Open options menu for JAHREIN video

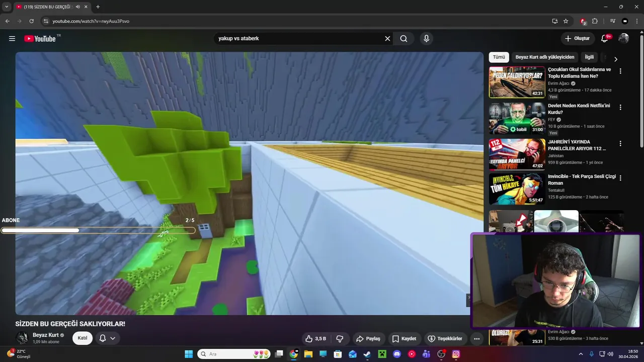(x=620, y=144)
